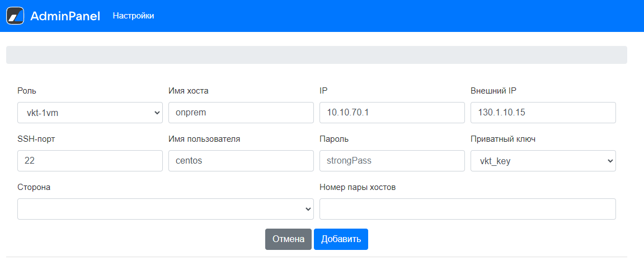Click the Сторона field label
Screen dimensions: 644x274
click(34, 187)
